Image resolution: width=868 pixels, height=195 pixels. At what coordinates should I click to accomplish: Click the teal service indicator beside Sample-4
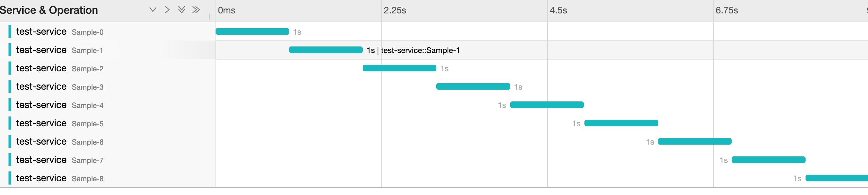[x=10, y=105]
